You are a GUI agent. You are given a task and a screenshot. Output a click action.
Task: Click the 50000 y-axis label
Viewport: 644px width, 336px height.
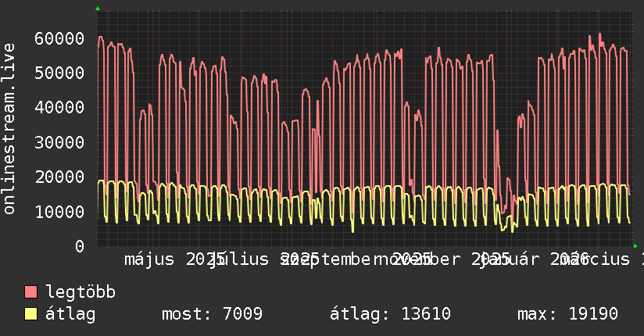point(59,73)
